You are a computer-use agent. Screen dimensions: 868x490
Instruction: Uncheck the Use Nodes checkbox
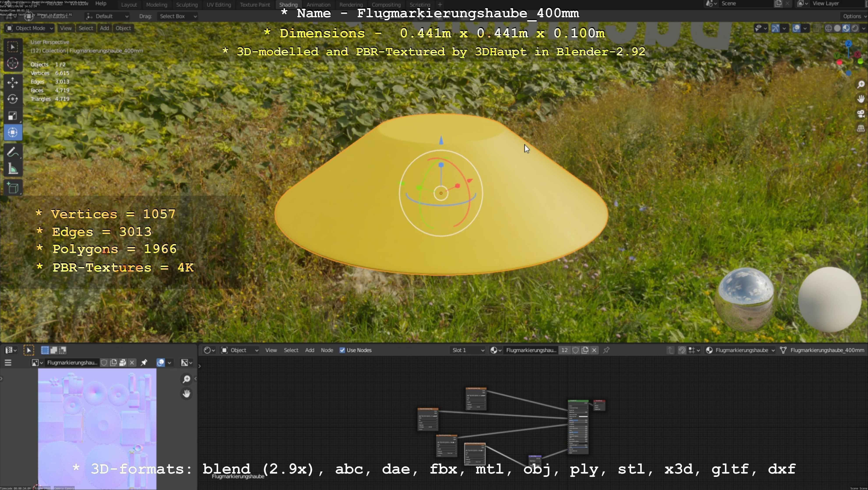pos(342,350)
